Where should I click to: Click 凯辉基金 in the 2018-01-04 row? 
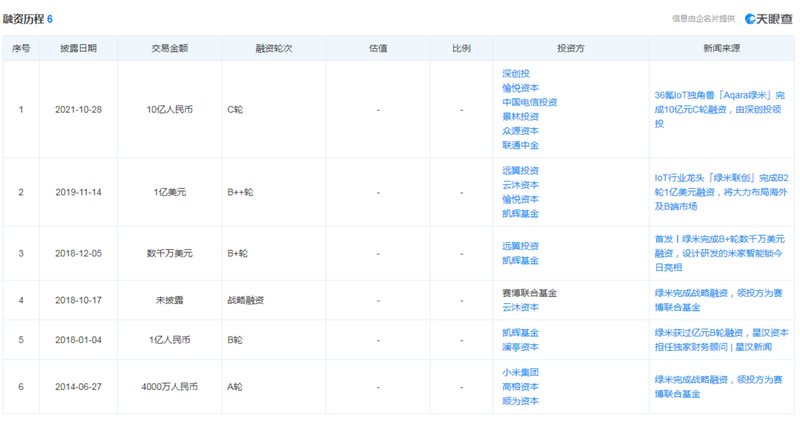(520, 332)
